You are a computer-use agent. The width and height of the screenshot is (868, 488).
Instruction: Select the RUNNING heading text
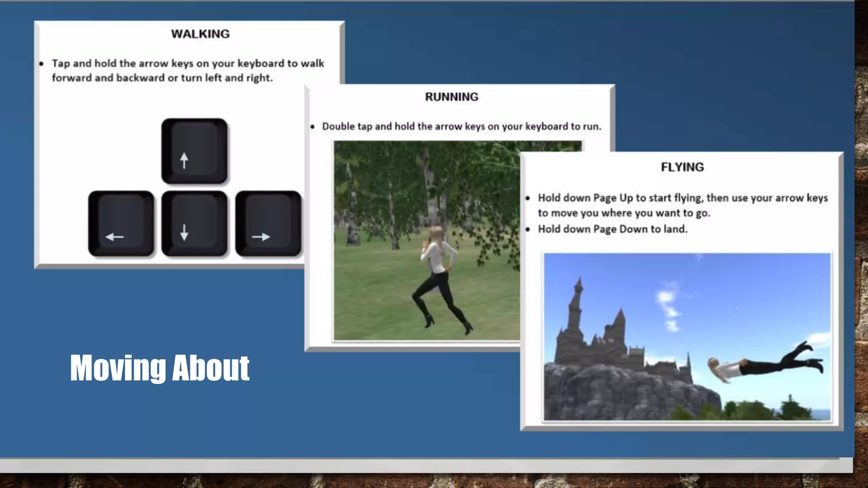coord(451,97)
